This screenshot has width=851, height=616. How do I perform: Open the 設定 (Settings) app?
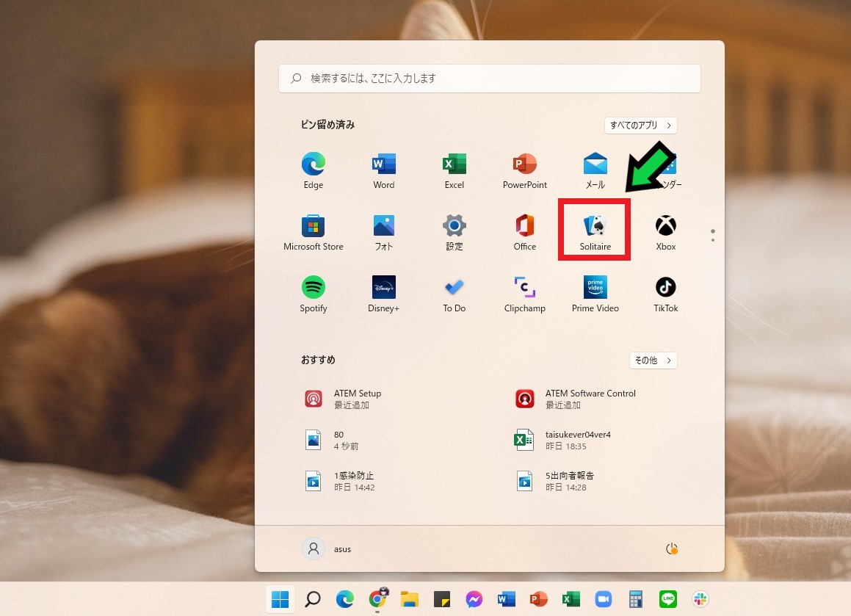[x=454, y=232]
